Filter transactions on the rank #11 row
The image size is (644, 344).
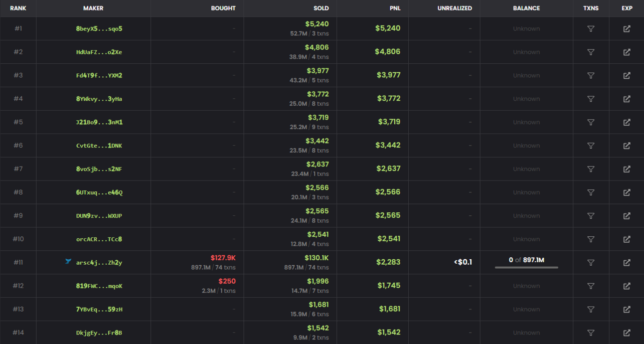click(591, 262)
